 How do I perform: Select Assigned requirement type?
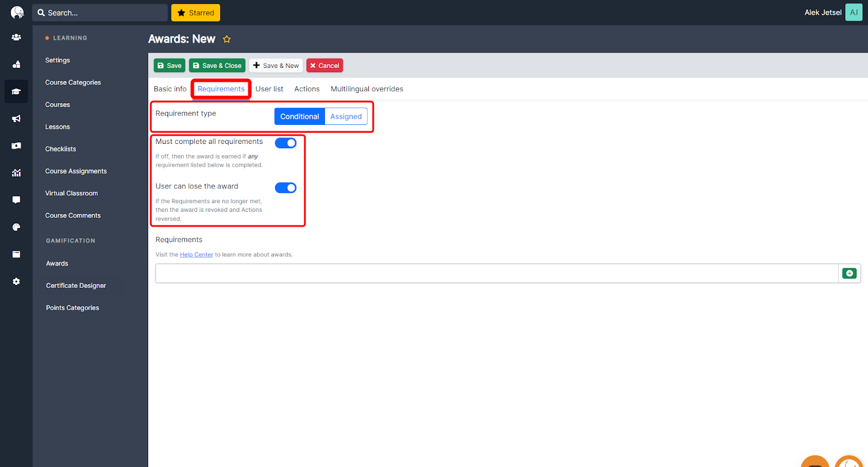pyautogui.click(x=346, y=117)
